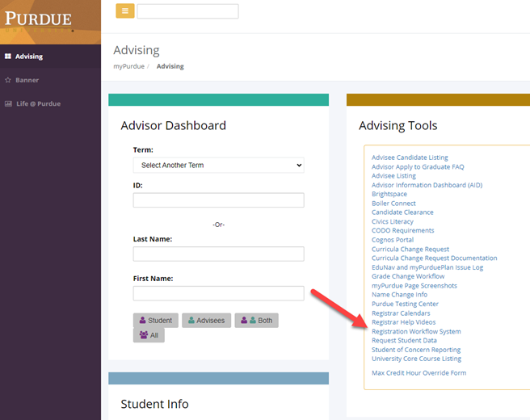The height and width of the screenshot is (420, 530).
Task: Click the Advising breadcrumb
Action: tap(170, 66)
